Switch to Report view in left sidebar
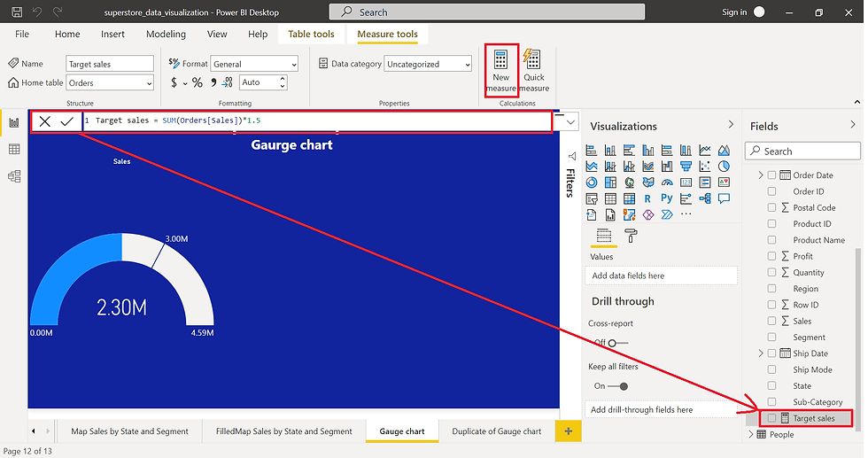Screen dimensions: 868x458 14,122
